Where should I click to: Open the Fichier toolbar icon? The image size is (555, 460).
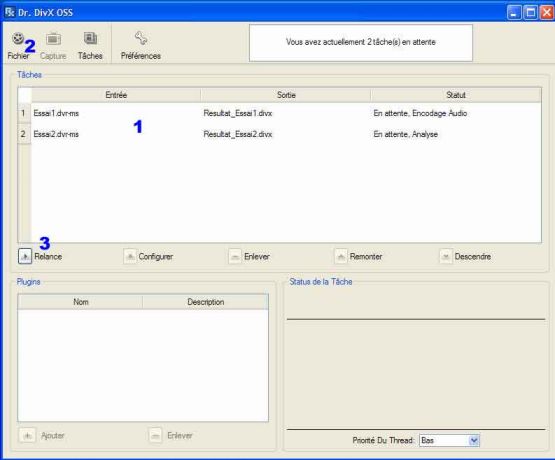coord(18,38)
